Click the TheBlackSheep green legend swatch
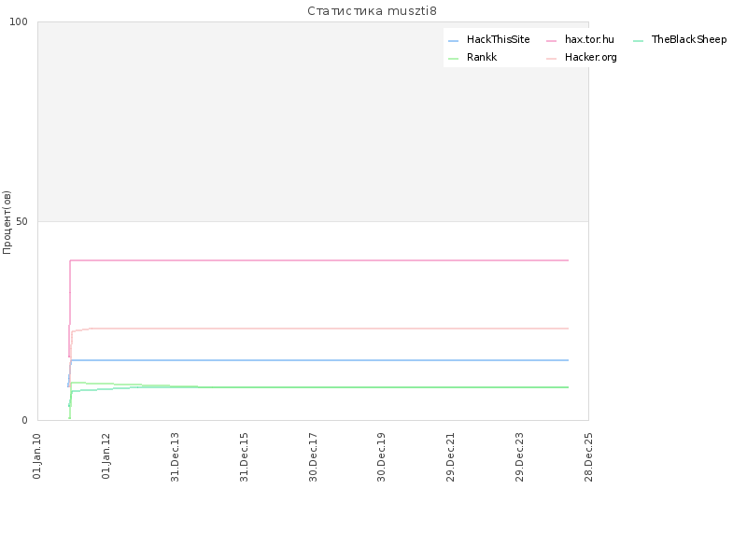The width and height of the screenshot is (747, 560). click(x=639, y=41)
